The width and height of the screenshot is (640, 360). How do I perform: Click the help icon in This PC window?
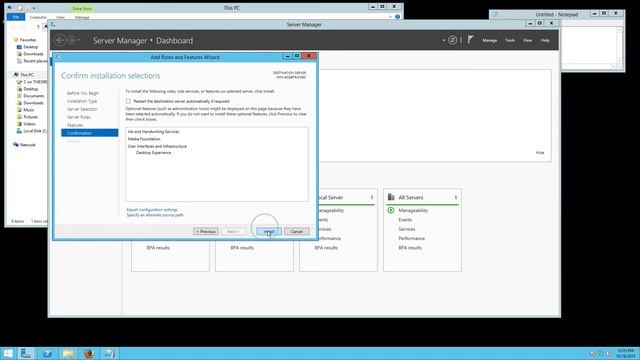coord(398,17)
